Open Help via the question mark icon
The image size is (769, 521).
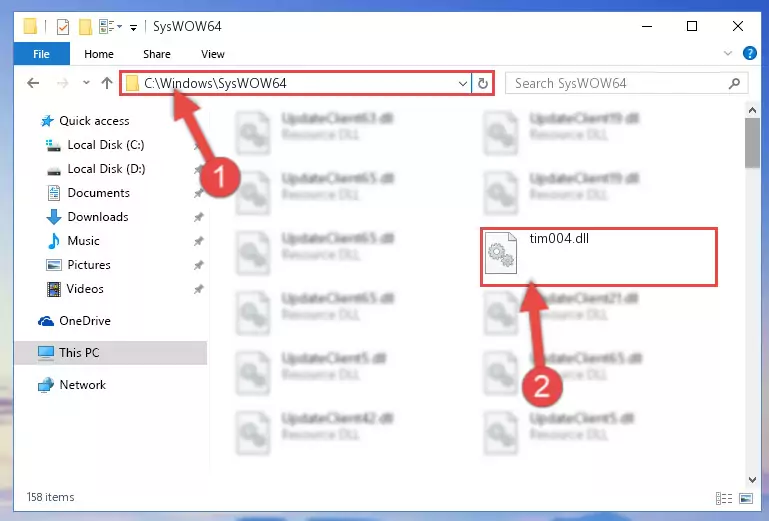pyautogui.click(x=749, y=53)
